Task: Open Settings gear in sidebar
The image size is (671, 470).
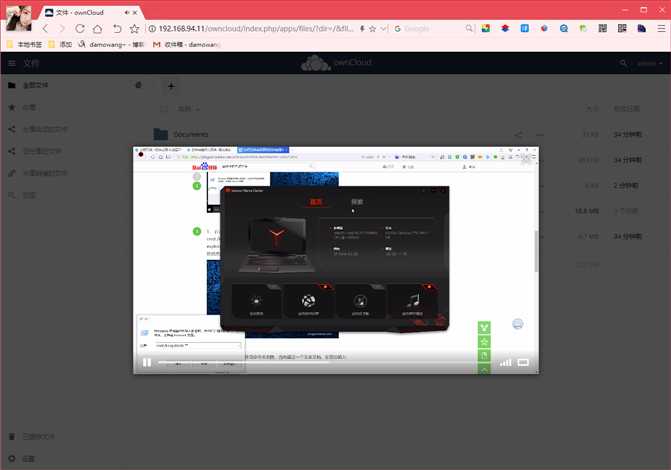Action: (21, 459)
